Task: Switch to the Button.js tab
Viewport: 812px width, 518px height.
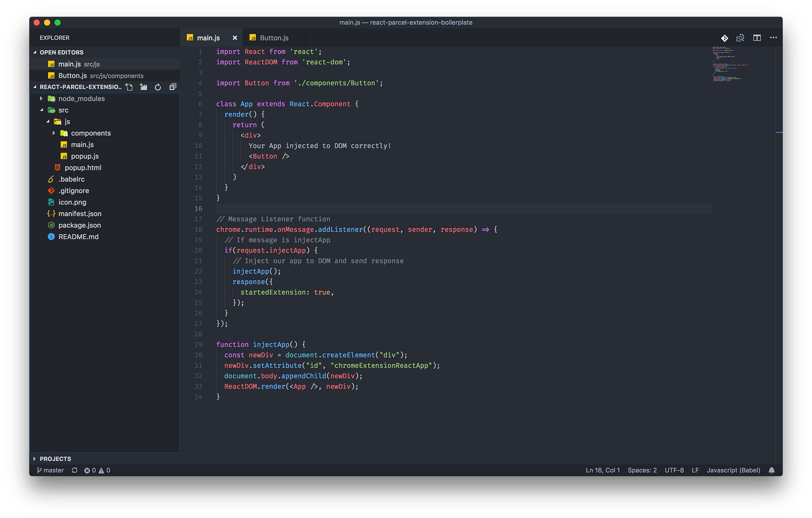Action: click(274, 38)
